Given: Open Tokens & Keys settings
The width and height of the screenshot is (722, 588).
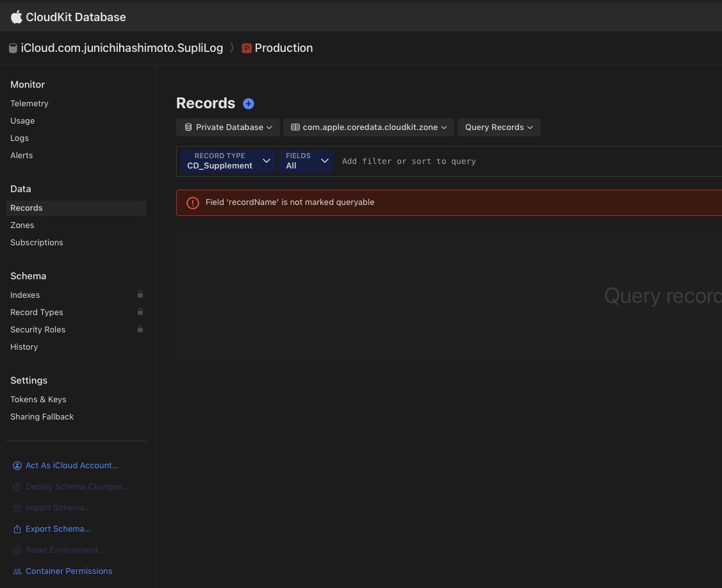Looking at the screenshot, I should coord(38,400).
